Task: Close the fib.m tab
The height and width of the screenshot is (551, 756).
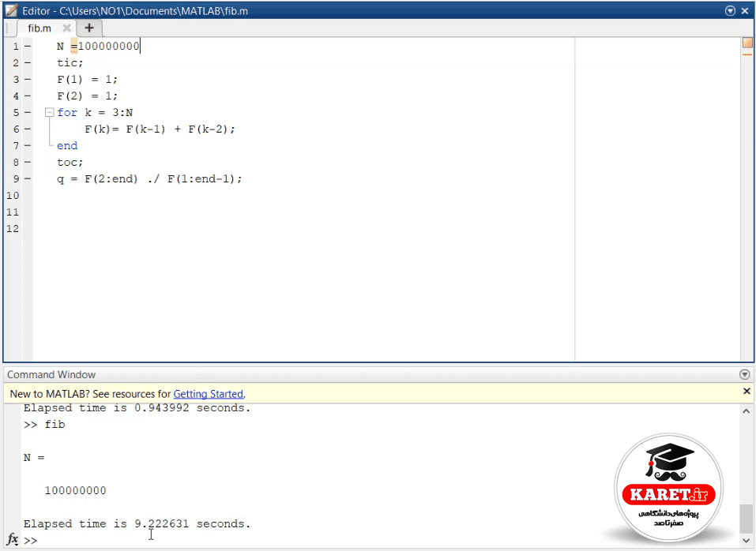Action: tap(67, 28)
